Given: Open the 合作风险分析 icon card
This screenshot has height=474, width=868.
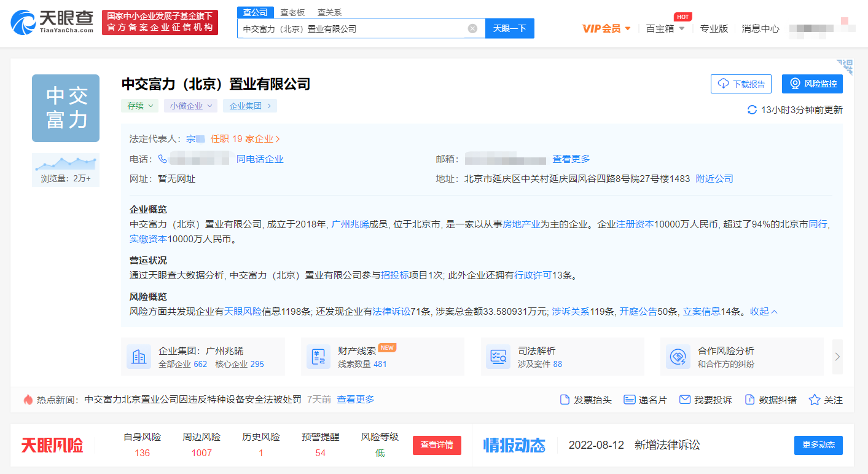Looking at the screenshot, I should (678, 357).
